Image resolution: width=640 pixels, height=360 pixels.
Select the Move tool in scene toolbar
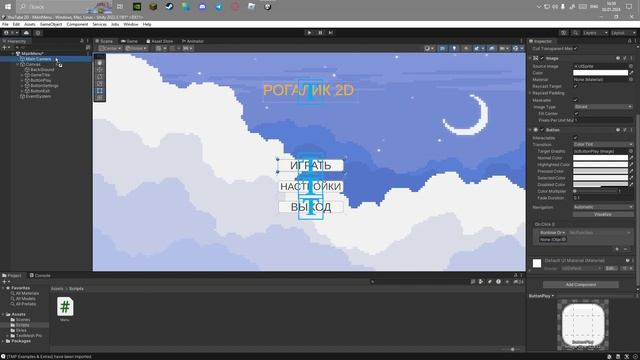point(100,69)
